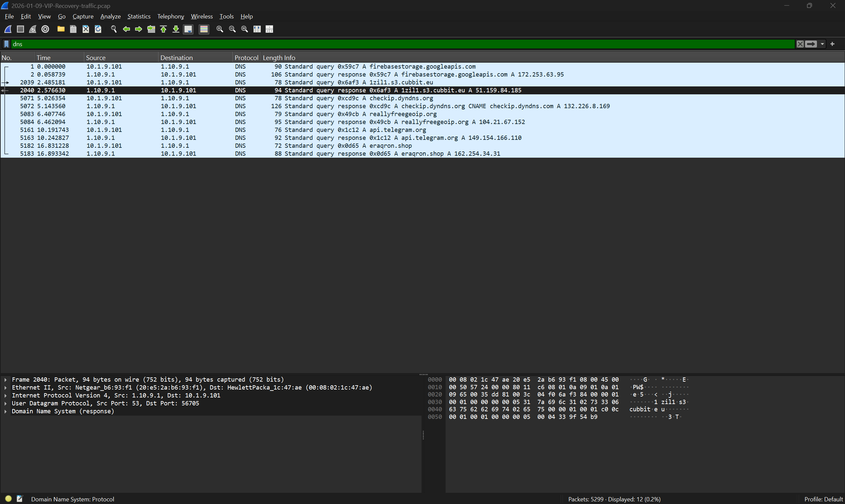Restart current capture icon
845x504 pixels.
33,29
